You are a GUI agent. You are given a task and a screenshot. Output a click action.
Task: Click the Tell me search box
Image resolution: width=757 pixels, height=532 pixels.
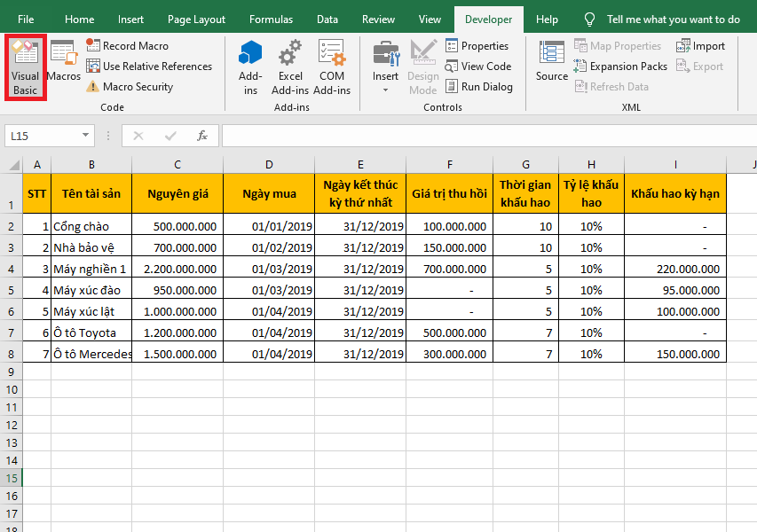click(673, 20)
